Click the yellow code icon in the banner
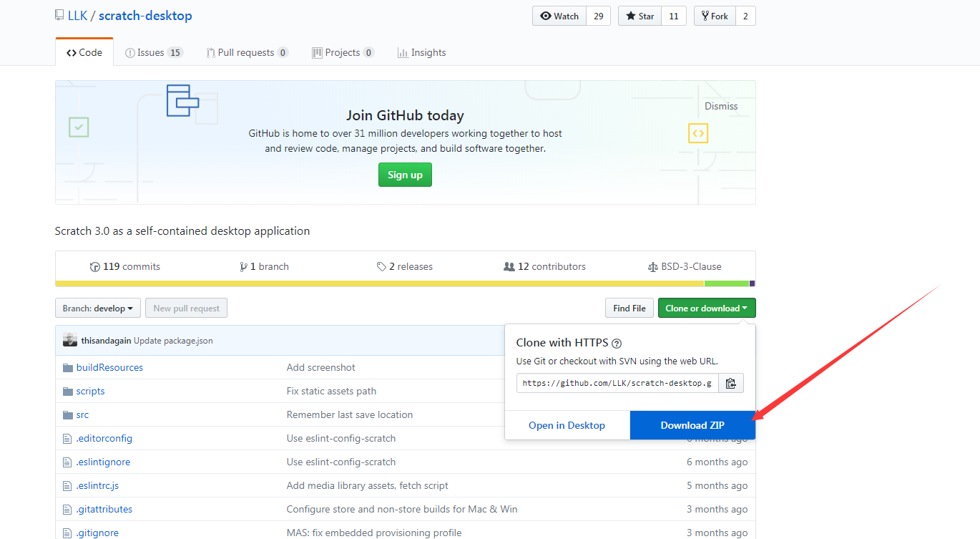Screen dimensions: 980x539 point(698,133)
